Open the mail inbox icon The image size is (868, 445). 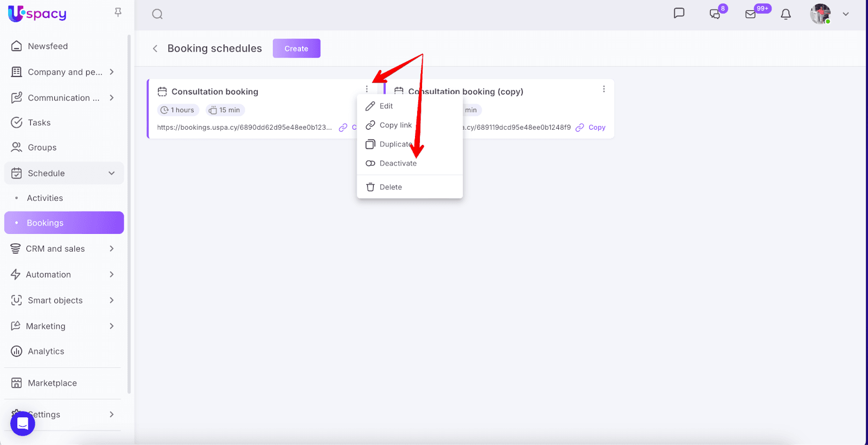751,14
